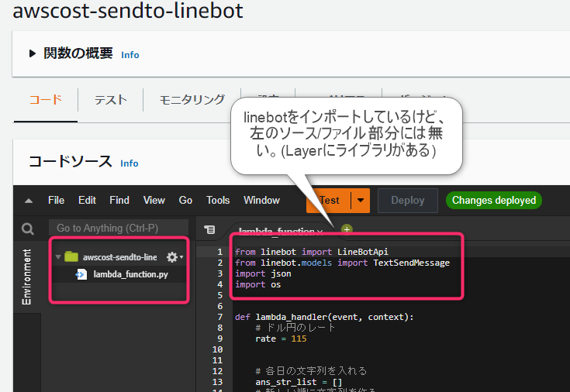
Task: Click the text TextSendMessage on line 2
Action: tap(412, 263)
